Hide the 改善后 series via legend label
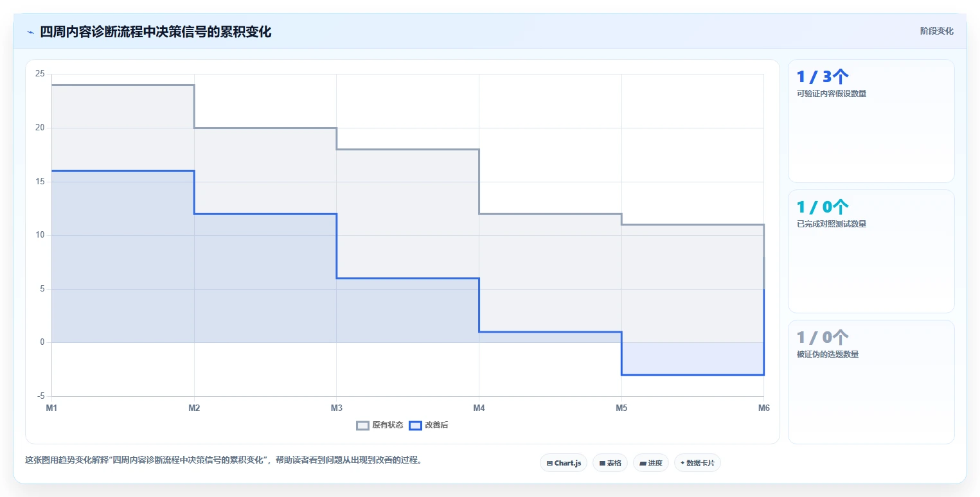Viewport: 980px width, 497px height. tap(436, 425)
